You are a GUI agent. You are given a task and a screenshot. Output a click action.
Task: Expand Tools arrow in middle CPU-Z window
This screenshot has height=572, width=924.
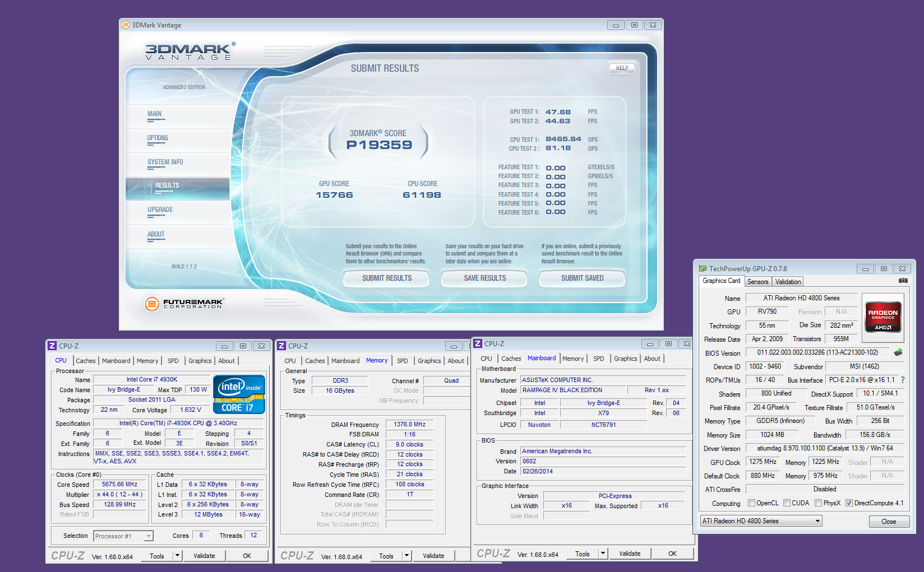407,556
